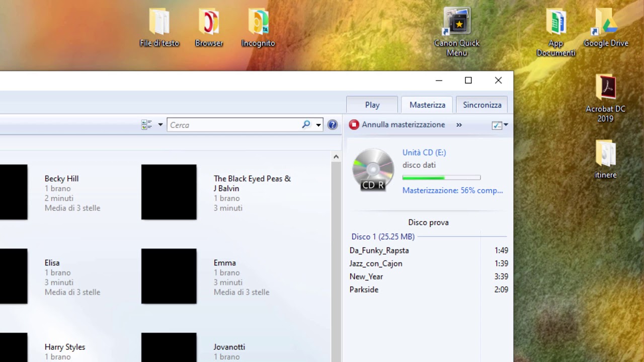Click Annulla masterizzazione button
The height and width of the screenshot is (362, 644).
click(397, 125)
